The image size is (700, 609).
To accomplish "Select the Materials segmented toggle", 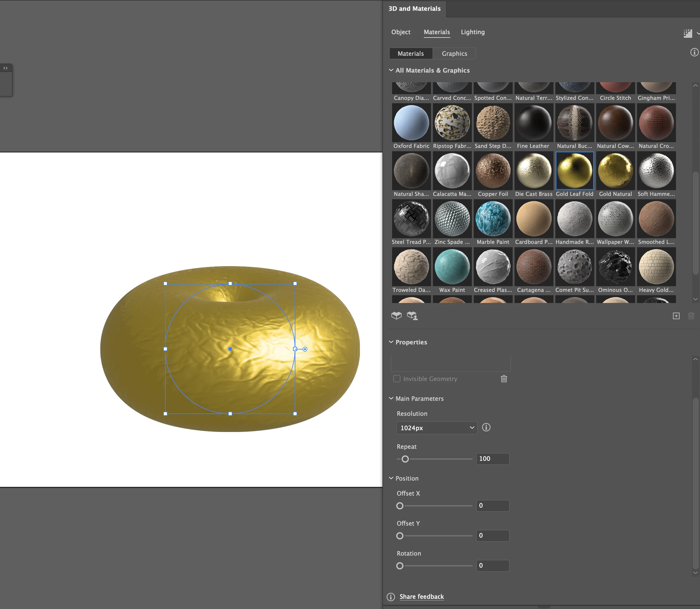I will [x=411, y=54].
